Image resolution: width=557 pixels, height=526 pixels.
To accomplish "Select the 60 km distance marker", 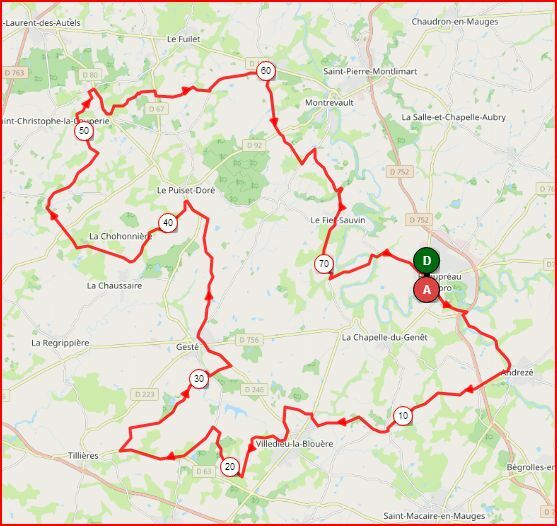I will (x=266, y=71).
